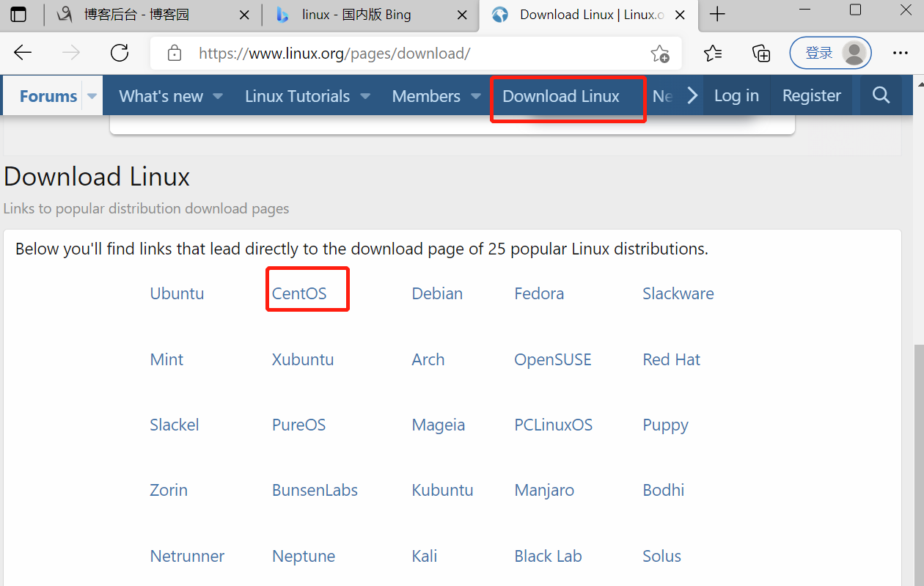Click the browser 登录 button
Screen dimensions: 924x586
(x=830, y=53)
